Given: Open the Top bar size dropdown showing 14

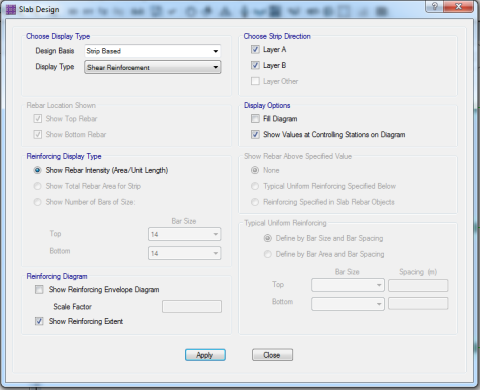Looking at the screenshot, I should (184, 234).
